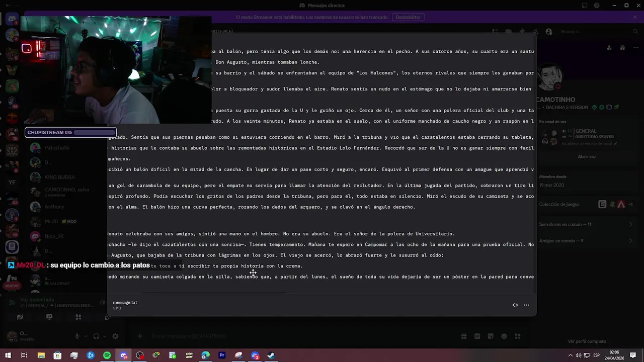644x362 pixels.
Task: Click the plus attach button in message bar
Action: pos(140,336)
